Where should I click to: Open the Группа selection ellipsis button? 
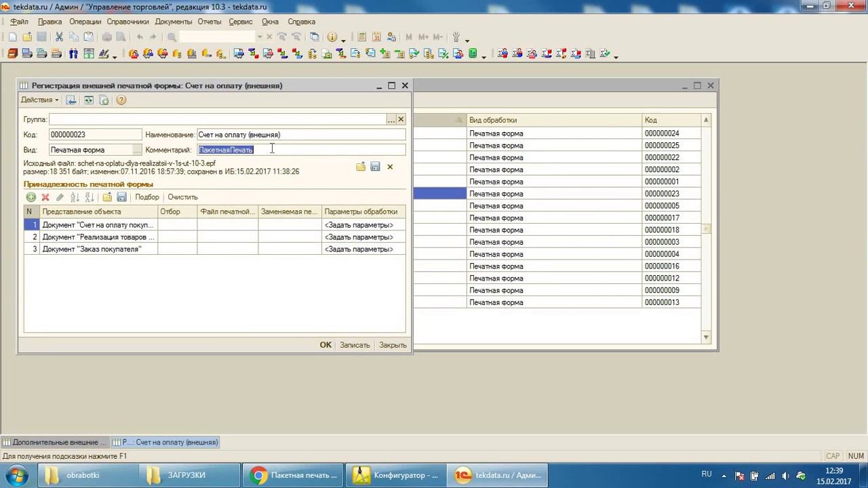(391, 119)
